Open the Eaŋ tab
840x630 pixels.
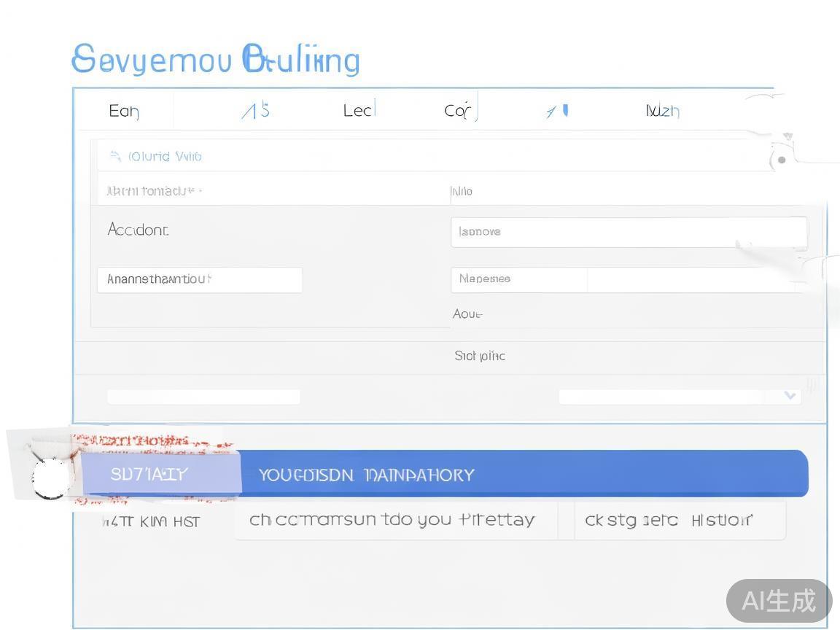click(x=124, y=111)
